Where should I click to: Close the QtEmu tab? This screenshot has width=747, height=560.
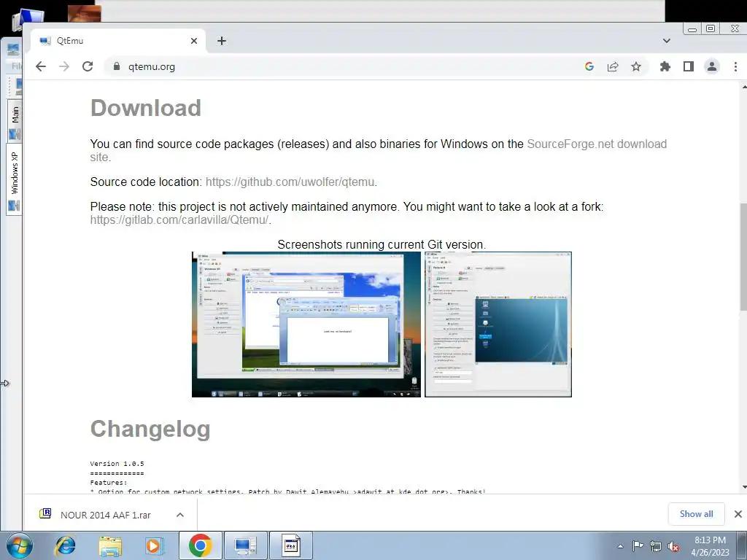coord(194,41)
